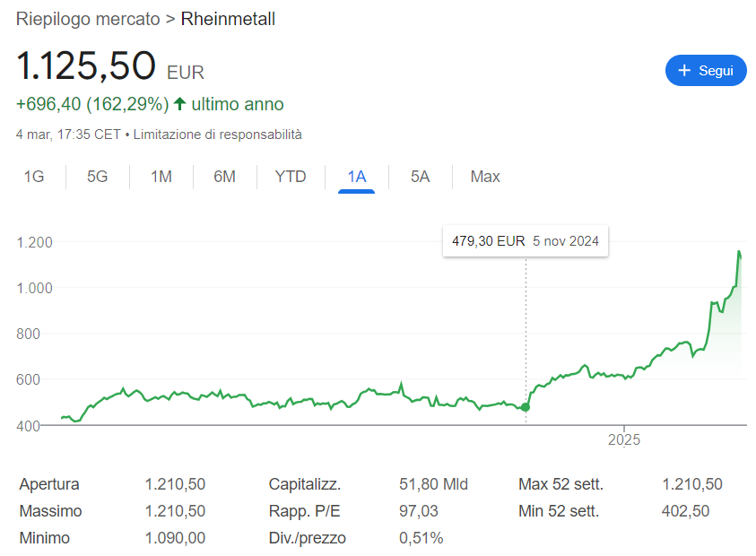Screen dimensions: 756x556
Task: Switch to the 6M chart range
Action: pos(224,177)
